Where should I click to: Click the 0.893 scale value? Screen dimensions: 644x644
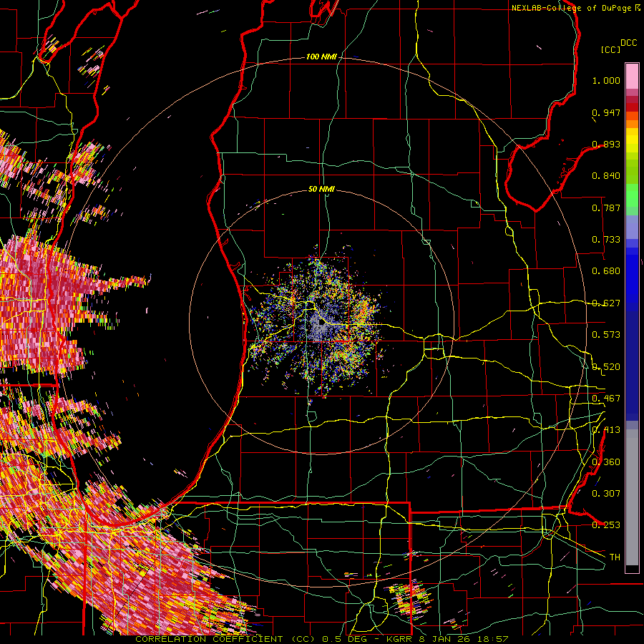(606, 144)
